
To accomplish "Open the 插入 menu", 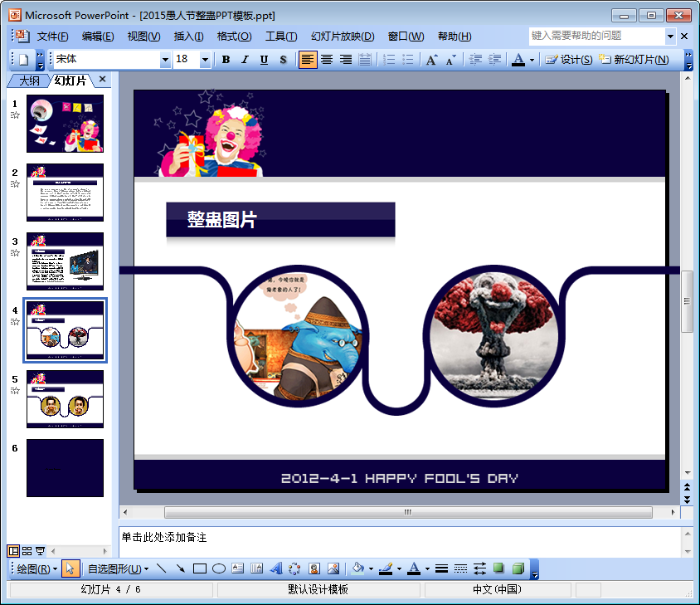I will [188, 37].
